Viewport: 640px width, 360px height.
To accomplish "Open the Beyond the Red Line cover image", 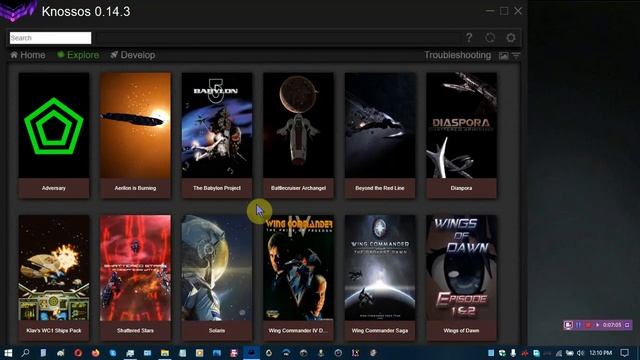I will [x=380, y=125].
